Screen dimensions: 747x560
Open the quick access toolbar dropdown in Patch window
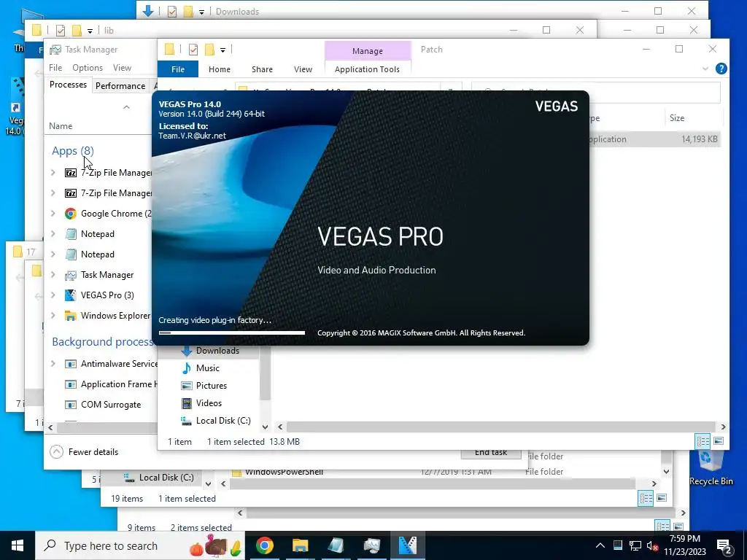(222, 50)
